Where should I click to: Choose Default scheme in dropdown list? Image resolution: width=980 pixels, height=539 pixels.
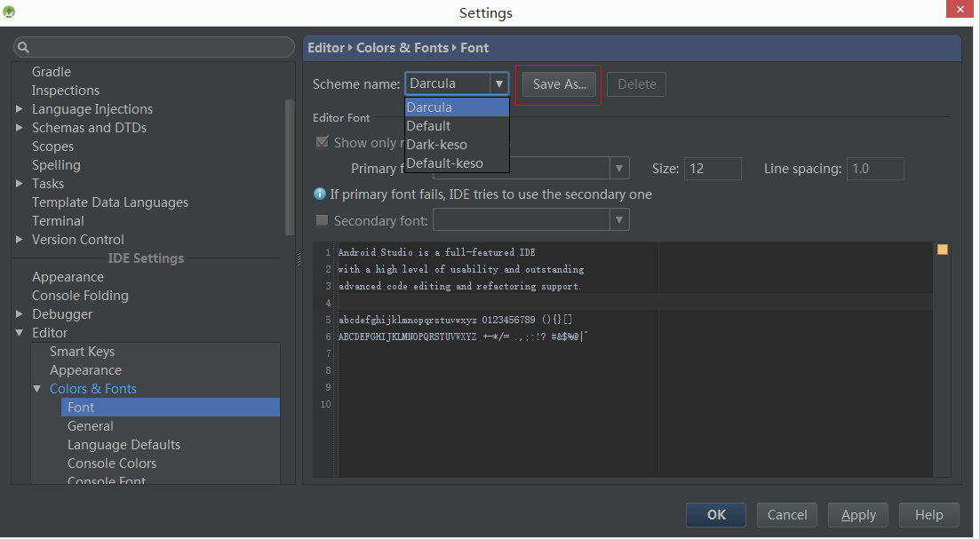(x=428, y=126)
